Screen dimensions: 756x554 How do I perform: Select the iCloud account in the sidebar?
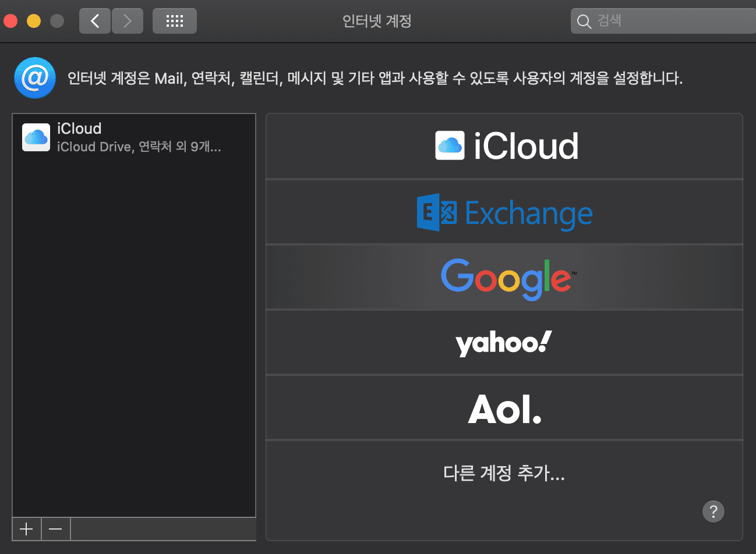(134, 137)
